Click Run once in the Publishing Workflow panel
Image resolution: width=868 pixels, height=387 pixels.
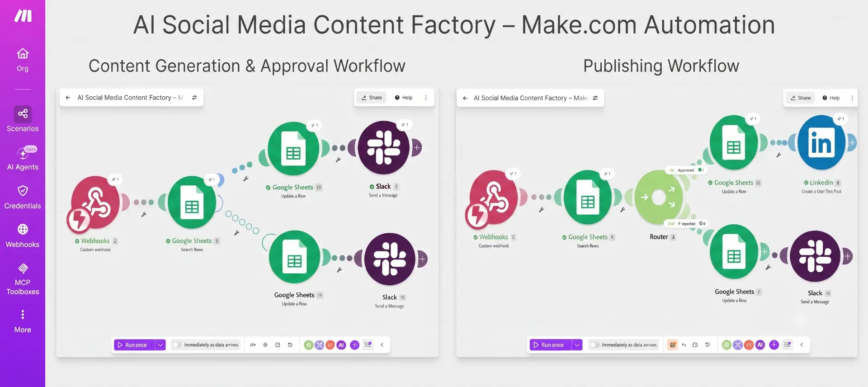click(x=551, y=345)
